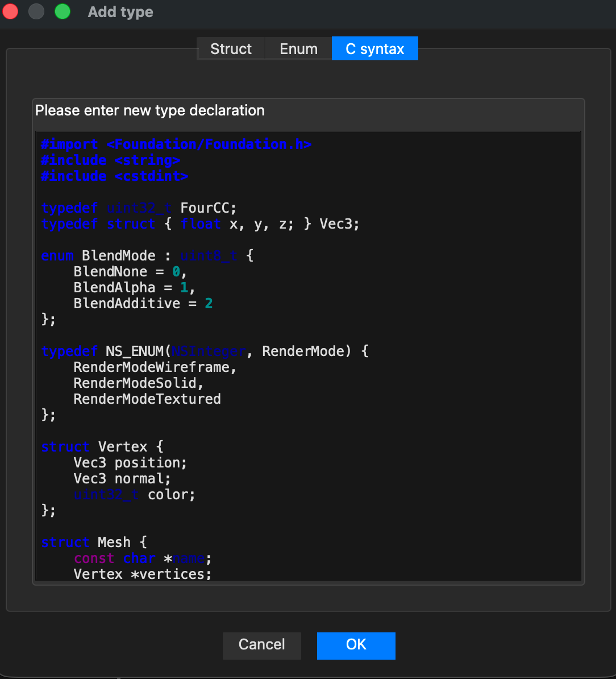Select the C syntax tab
Screen dimensions: 616x679
coord(374,49)
